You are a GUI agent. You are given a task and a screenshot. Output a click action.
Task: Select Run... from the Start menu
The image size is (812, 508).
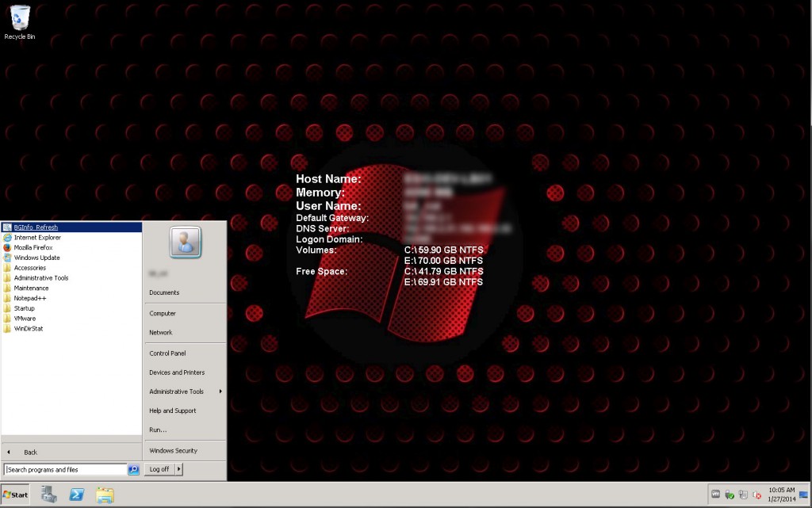click(156, 429)
